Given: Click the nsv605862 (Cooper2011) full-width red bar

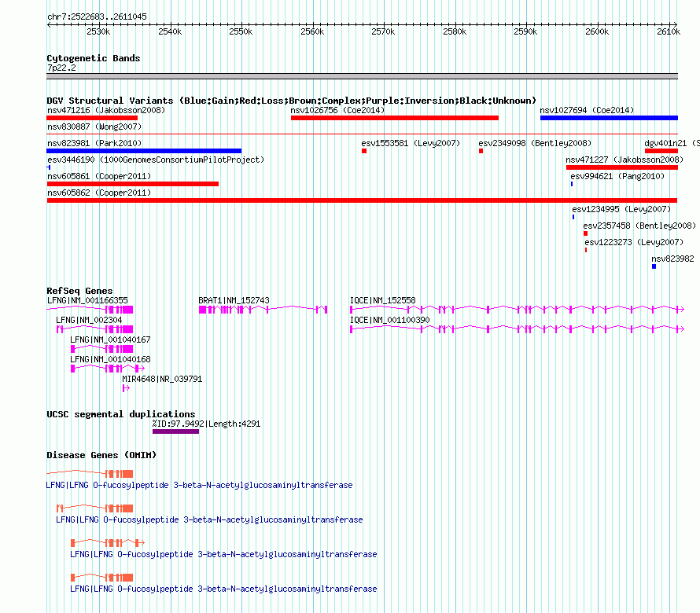Looking at the screenshot, I should click(x=362, y=200).
